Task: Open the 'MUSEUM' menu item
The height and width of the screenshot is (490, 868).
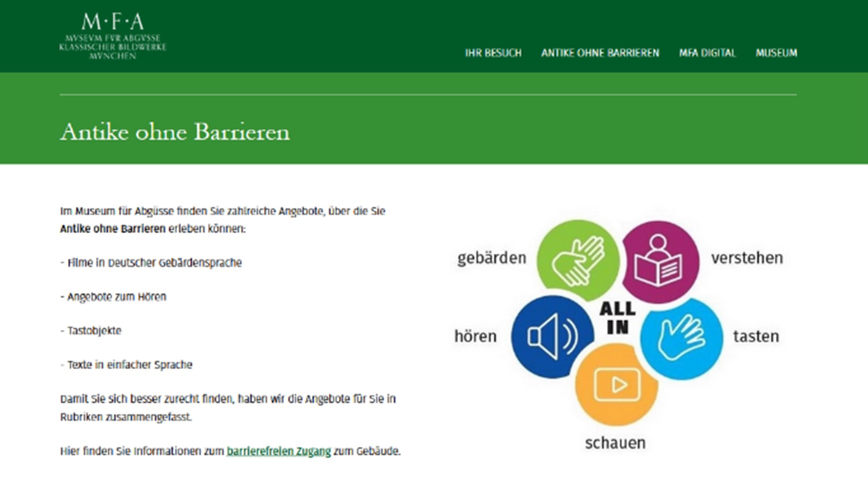Action: point(776,52)
